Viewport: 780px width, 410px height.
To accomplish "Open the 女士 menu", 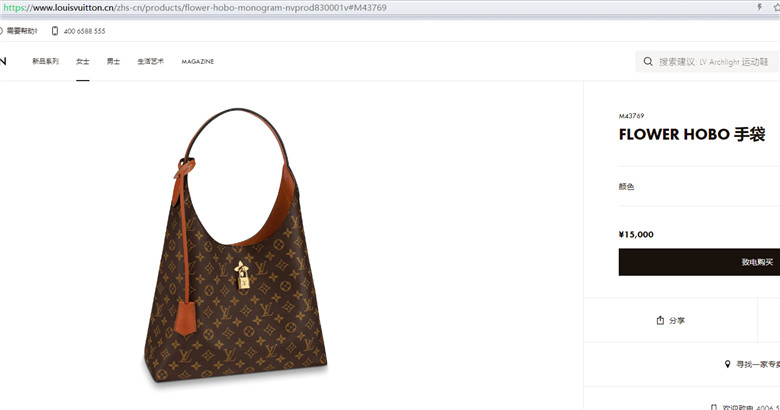I will [83, 61].
